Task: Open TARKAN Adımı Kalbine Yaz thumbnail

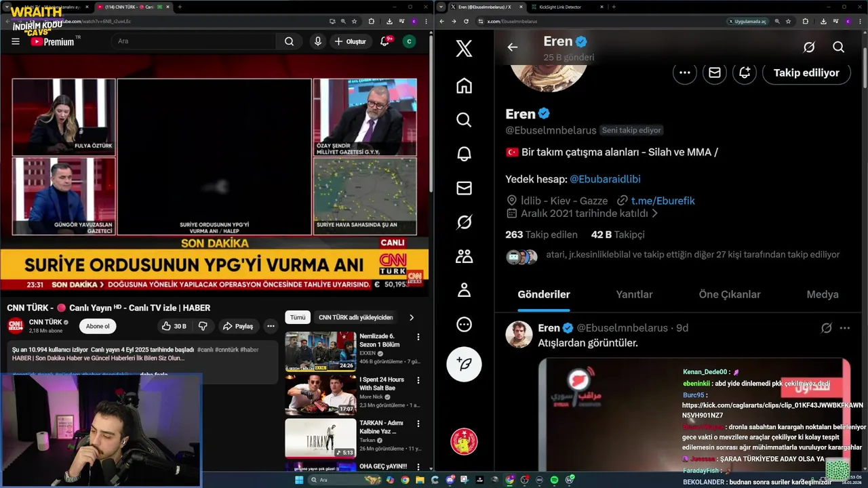Action: (x=320, y=438)
